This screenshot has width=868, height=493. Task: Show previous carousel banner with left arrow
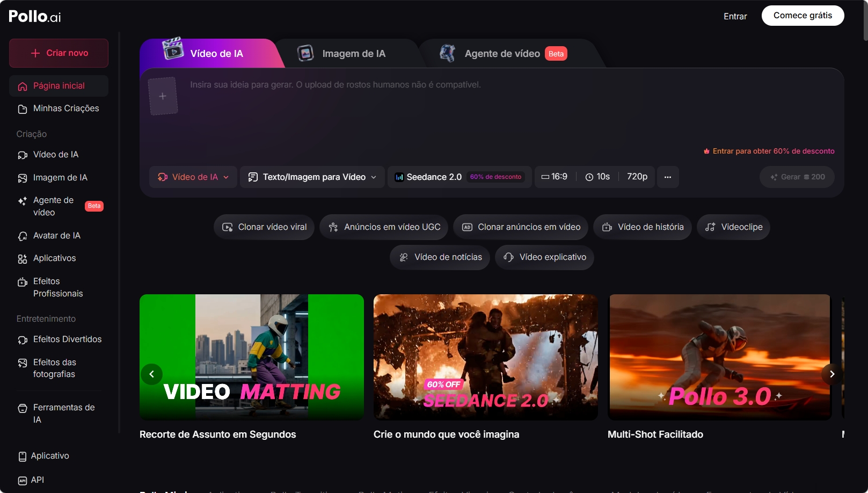point(151,374)
